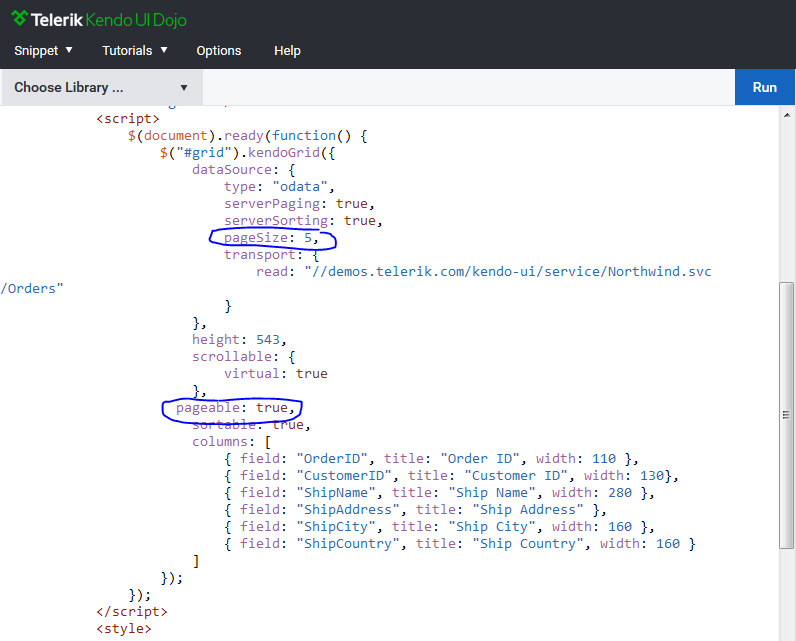Click the 'height: 543,' line

tap(239, 340)
